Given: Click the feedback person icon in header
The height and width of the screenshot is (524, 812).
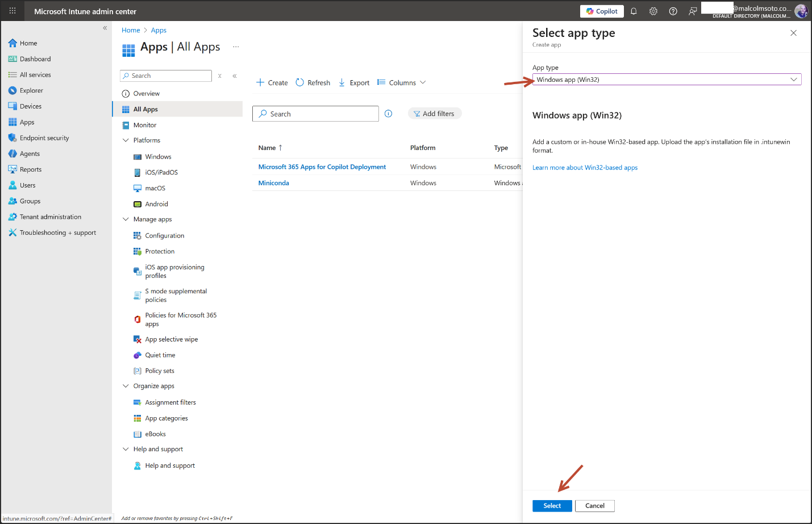Looking at the screenshot, I should pyautogui.click(x=693, y=11).
